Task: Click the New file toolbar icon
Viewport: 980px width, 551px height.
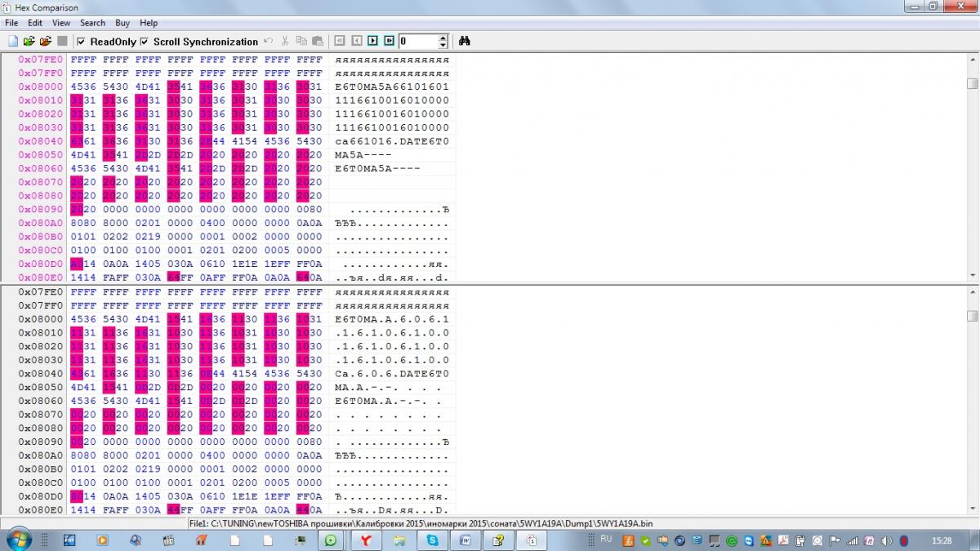Action: pyautogui.click(x=13, y=41)
